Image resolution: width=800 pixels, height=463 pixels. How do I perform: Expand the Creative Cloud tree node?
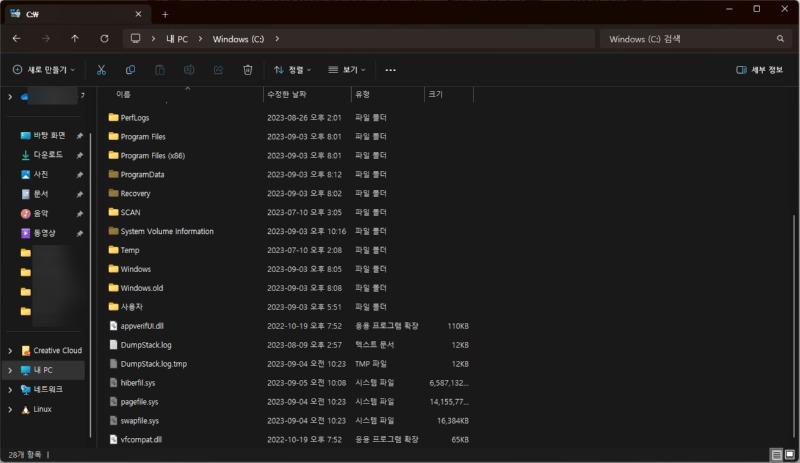(x=11, y=351)
